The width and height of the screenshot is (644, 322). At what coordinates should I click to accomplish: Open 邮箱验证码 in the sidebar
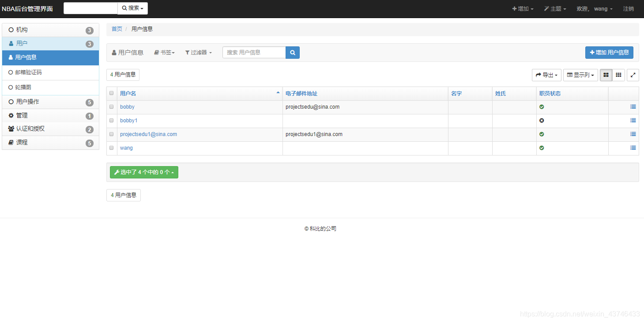(x=50, y=72)
